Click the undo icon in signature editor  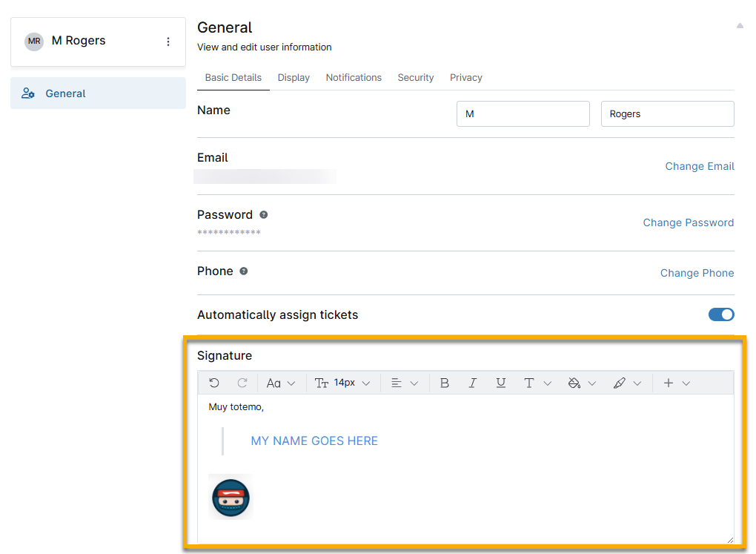coord(214,383)
